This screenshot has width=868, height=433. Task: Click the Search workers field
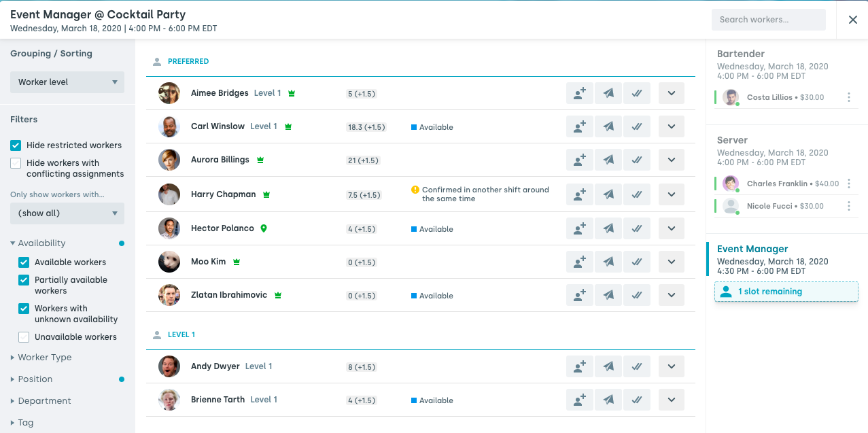point(769,20)
